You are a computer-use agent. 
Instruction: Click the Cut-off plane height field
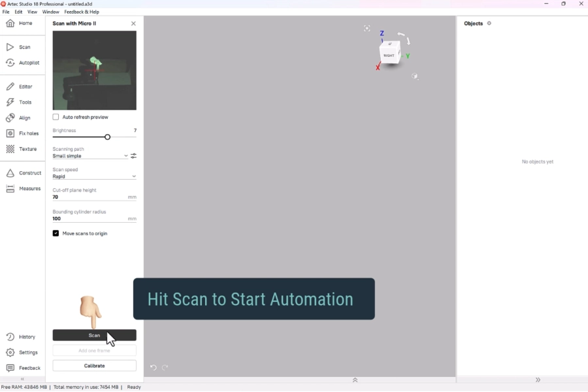coord(89,197)
